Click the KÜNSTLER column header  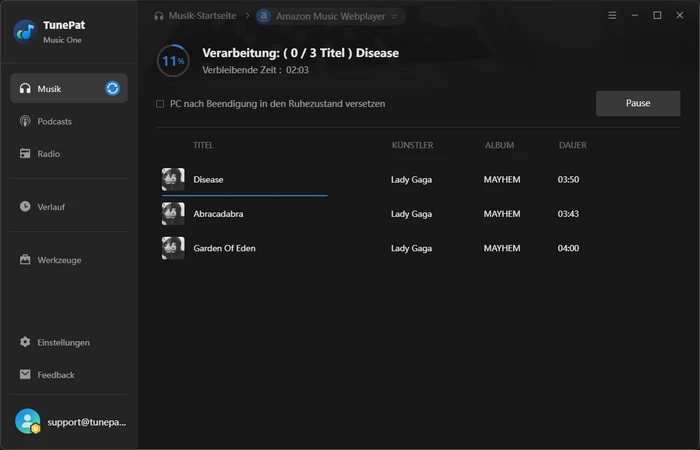tap(412, 145)
